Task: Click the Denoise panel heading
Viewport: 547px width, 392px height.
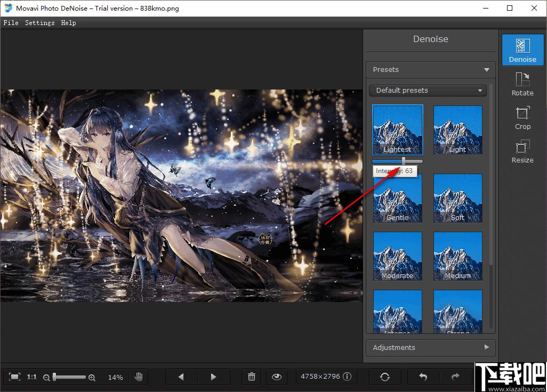Action: pos(430,39)
